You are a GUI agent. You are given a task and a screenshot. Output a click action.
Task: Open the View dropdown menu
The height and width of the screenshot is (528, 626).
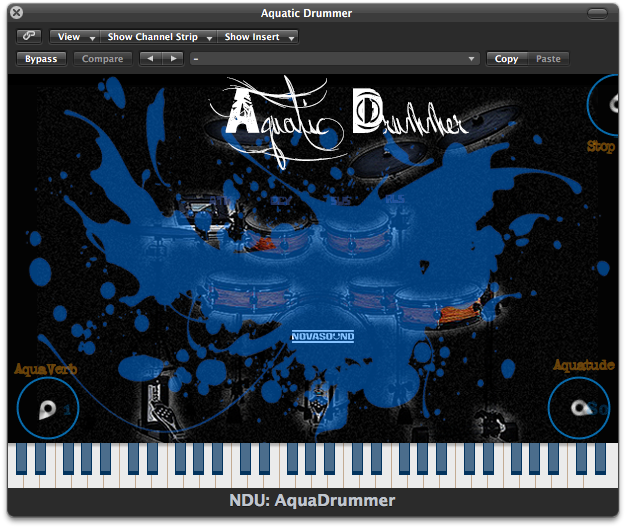click(75, 37)
